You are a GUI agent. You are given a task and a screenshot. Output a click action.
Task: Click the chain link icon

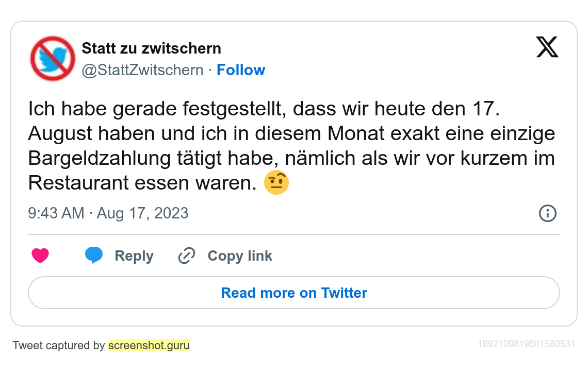(186, 256)
